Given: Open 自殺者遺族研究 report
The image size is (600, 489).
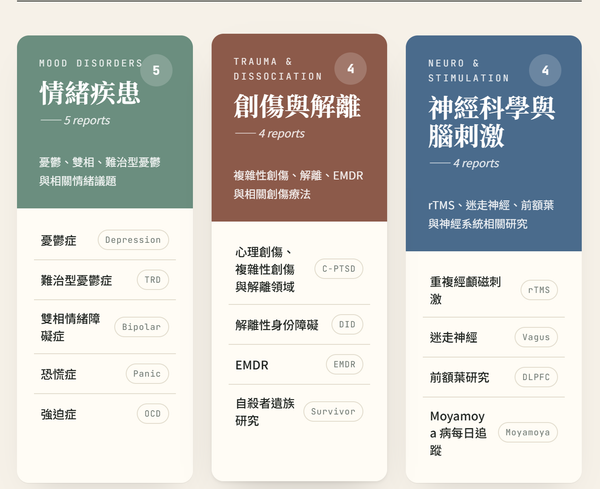Looking at the screenshot, I should point(299,412).
